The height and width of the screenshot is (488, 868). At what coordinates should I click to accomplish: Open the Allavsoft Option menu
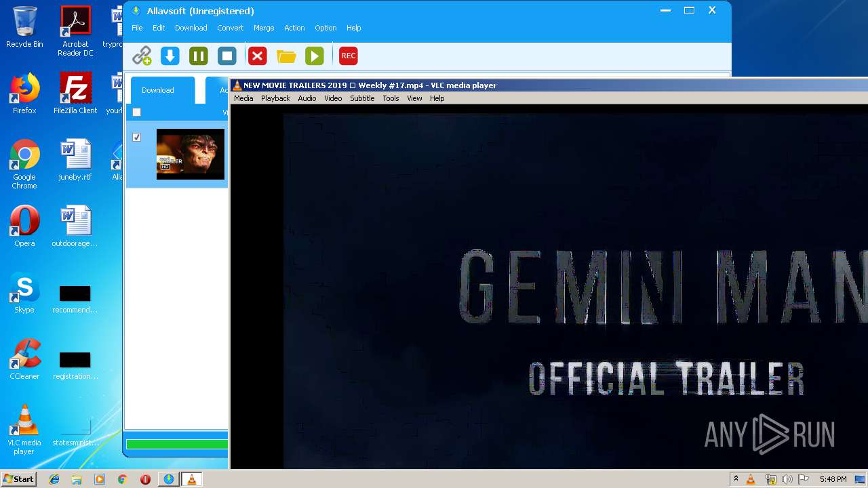point(325,28)
